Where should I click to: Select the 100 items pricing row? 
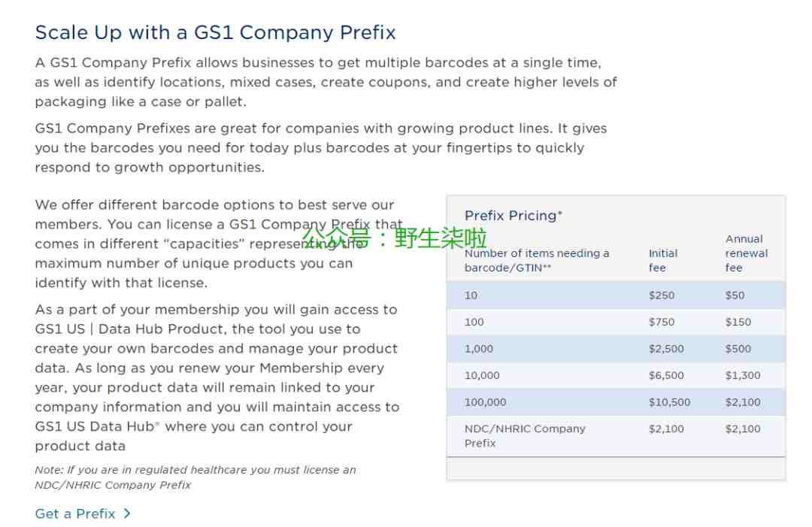(x=616, y=322)
